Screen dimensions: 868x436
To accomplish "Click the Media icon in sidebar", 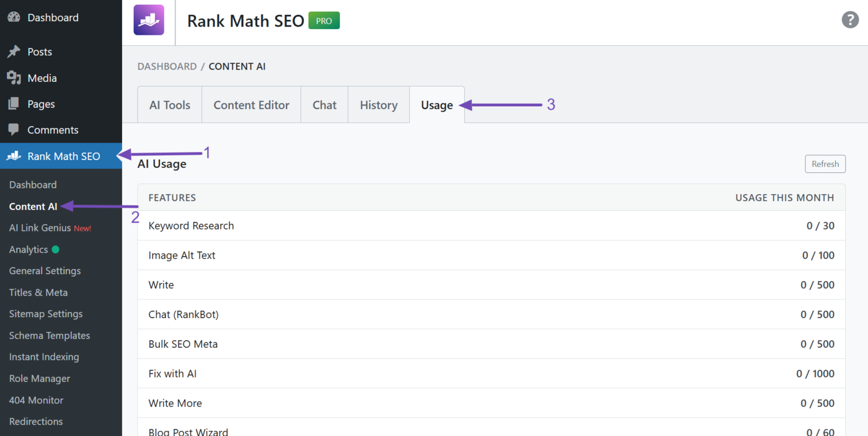I will 14,78.
